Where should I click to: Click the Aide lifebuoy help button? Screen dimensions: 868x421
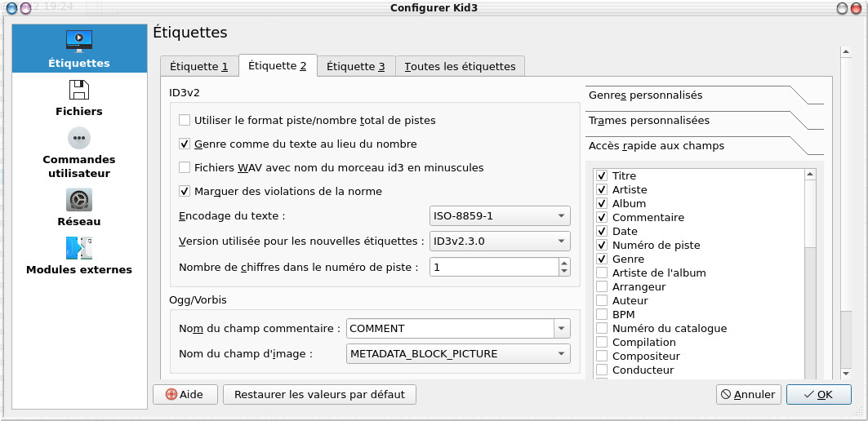click(185, 394)
